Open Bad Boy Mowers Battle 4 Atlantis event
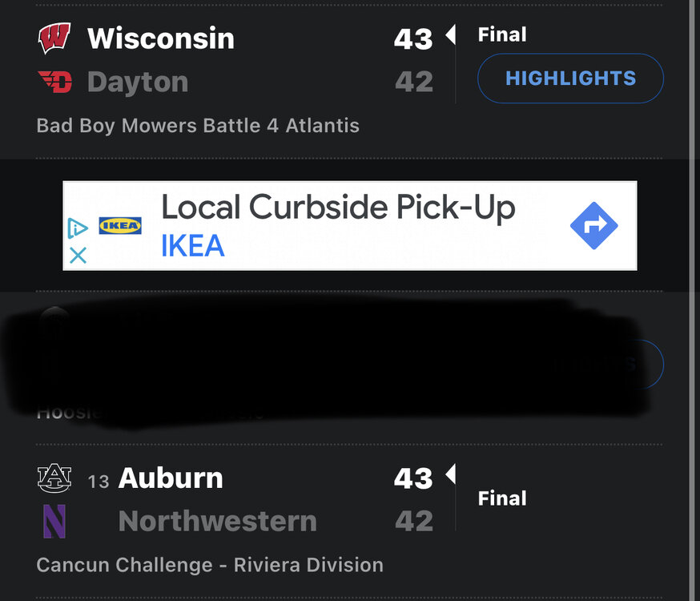 coord(198,126)
